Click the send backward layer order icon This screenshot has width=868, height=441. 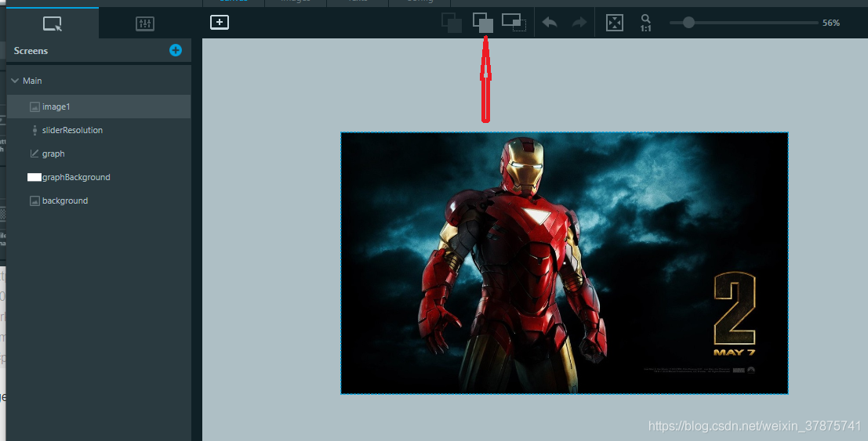click(x=483, y=23)
